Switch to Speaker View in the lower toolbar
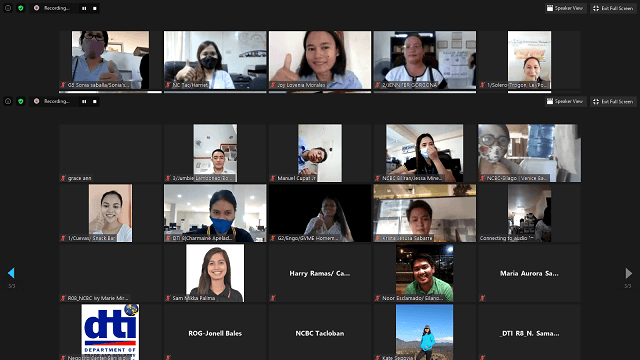Image resolution: width=640 pixels, height=360 pixels. (x=565, y=101)
